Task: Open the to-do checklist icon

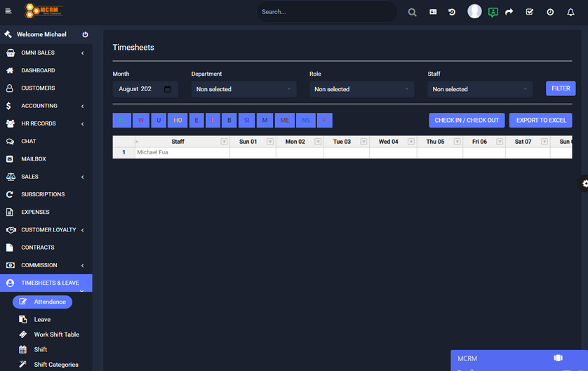Action: [530, 12]
